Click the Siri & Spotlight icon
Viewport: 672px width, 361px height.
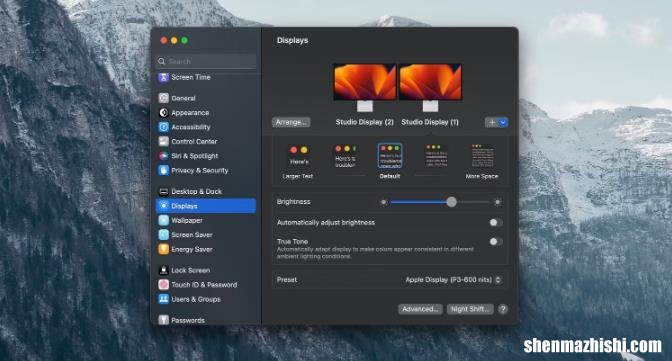pyautogui.click(x=163, y=156)
